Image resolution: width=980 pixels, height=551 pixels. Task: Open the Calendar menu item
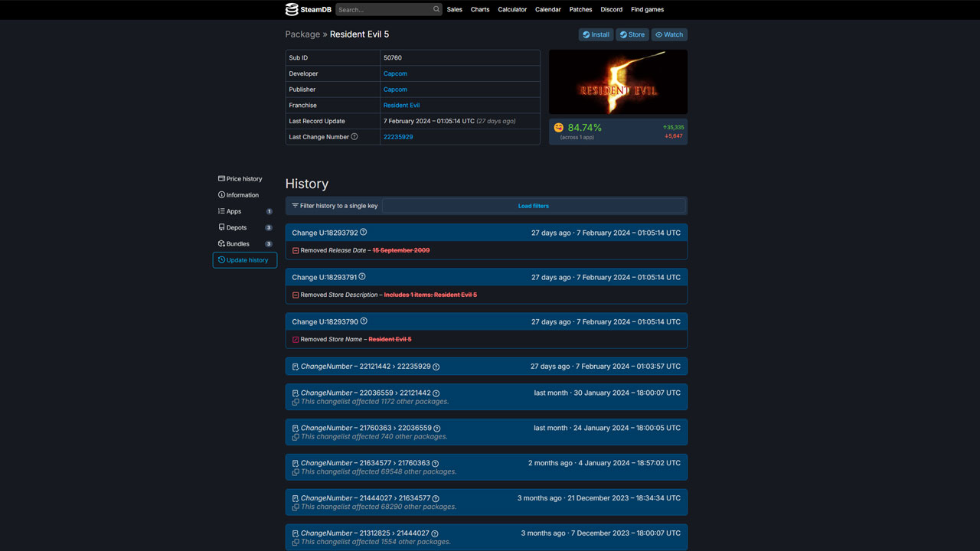[x=548, y=9]
